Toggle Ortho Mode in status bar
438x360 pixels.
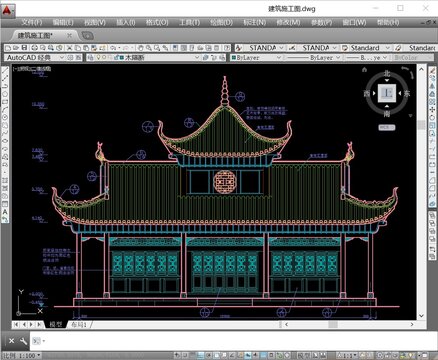click(200, 355)
